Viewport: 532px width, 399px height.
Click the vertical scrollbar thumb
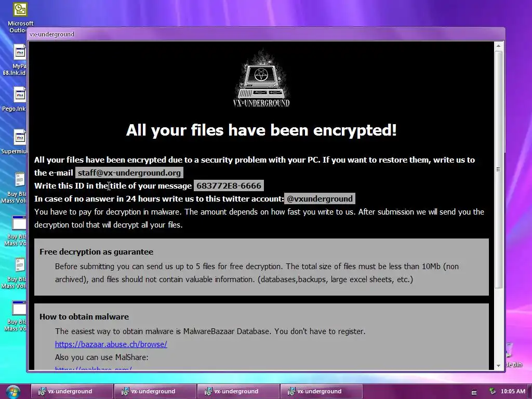click(x=498, y=170)
